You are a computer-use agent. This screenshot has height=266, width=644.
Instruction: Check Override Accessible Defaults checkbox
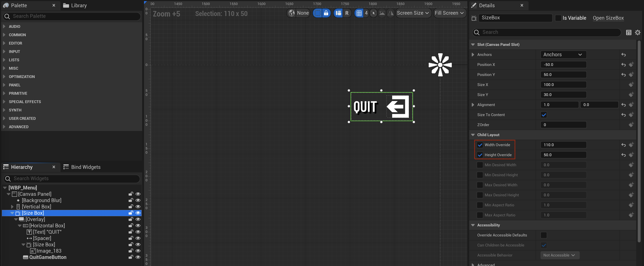[x=543, y=235]
